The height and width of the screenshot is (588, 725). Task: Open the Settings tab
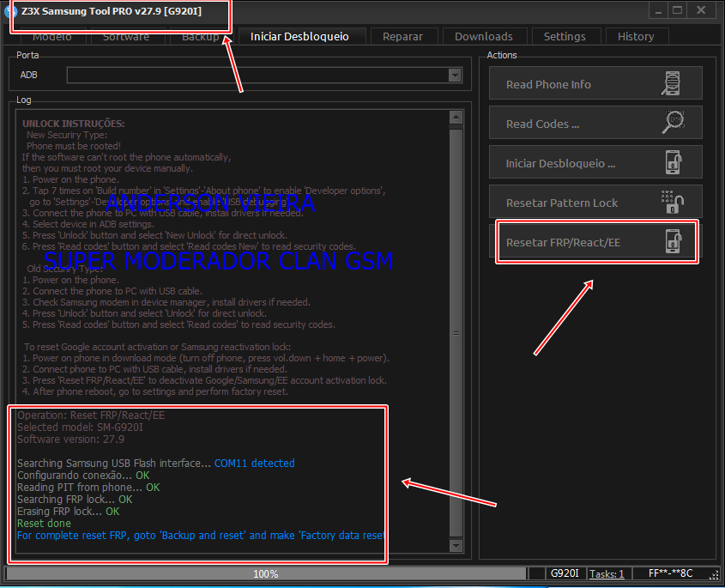point(565,37)
